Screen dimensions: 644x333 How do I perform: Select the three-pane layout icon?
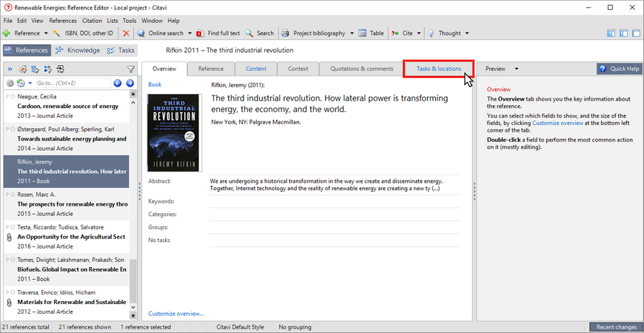(x=611, y=33)
